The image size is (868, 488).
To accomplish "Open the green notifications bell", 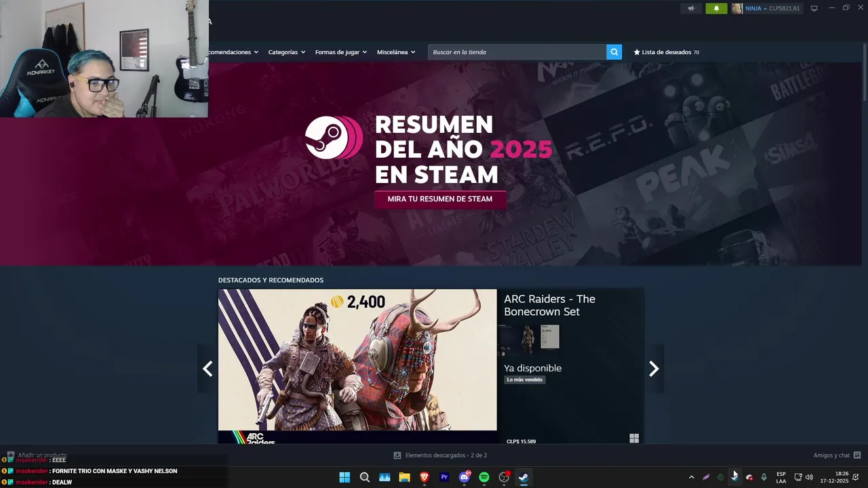I will click(716, 9).
